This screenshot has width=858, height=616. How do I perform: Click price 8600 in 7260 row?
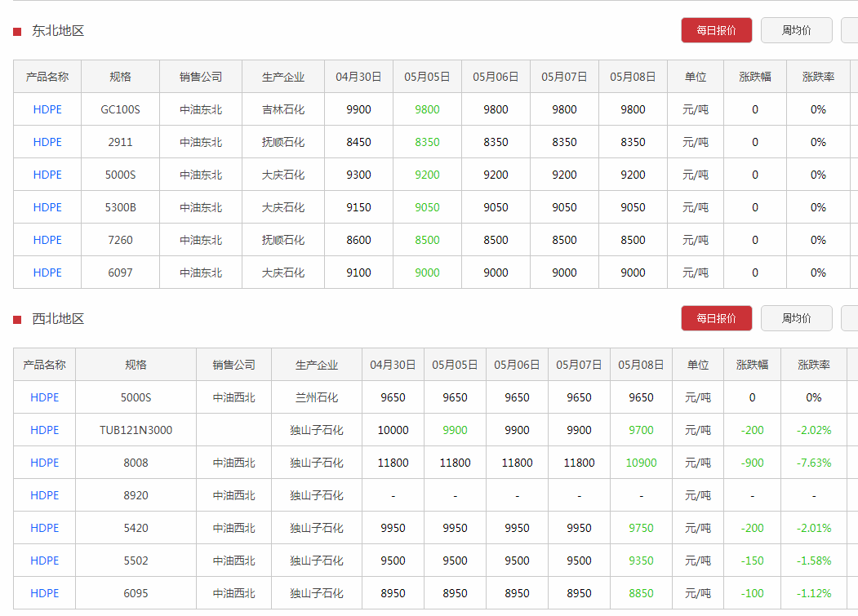tap(359, 240)
